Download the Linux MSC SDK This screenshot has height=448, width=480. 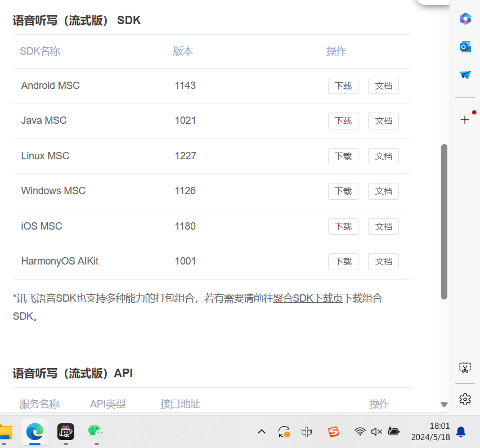(x=343, y=156)
